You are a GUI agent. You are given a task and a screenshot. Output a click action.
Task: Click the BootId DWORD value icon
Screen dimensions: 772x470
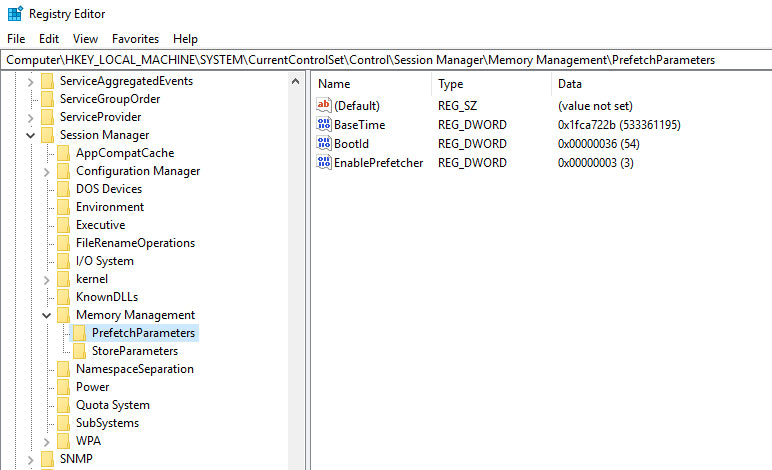click(x=324, y=144)
